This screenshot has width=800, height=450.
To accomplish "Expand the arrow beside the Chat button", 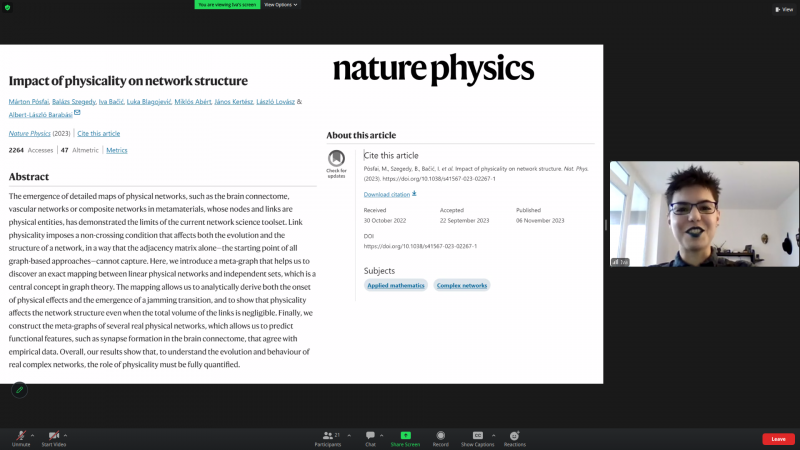I will pyautogui.click(x=382, y=435).
